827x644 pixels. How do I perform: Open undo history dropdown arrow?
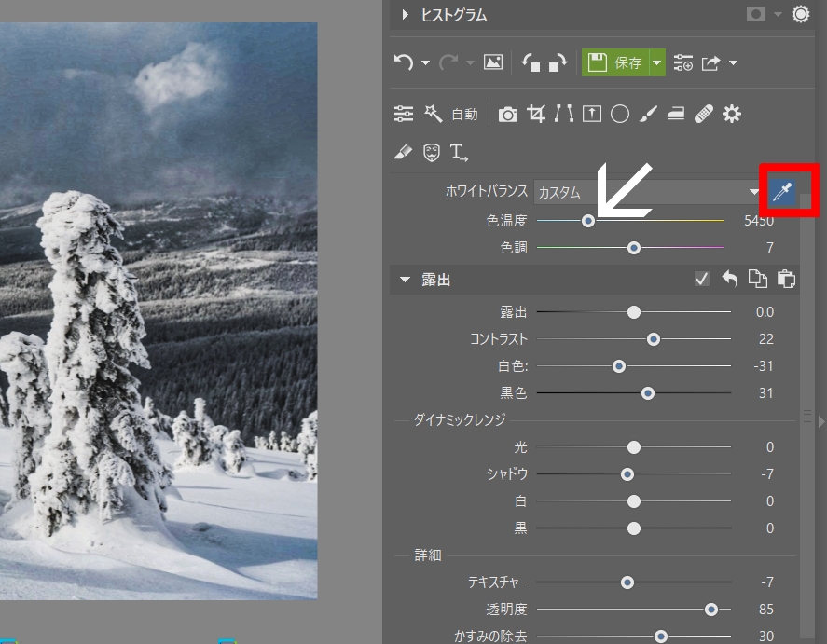(425, 62)
